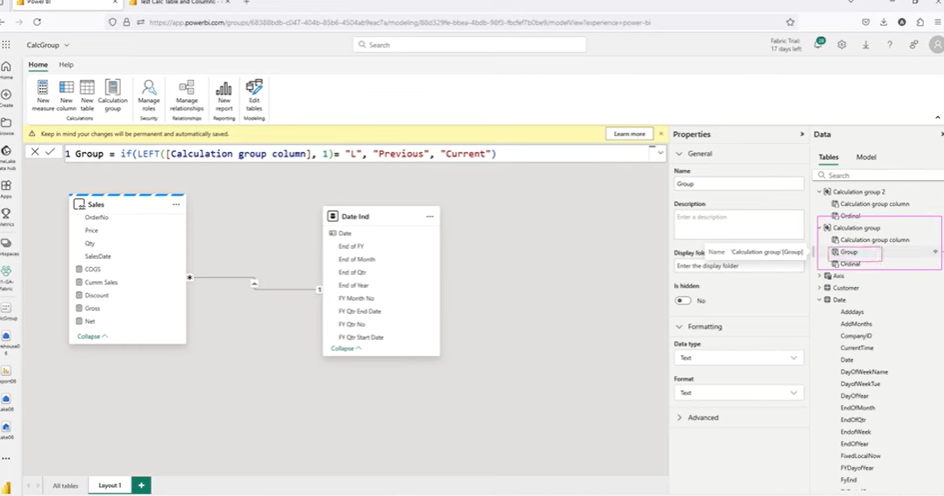Switch to the Help ribbon tab
The image size is (944, 496).
[x=66, y=64]
